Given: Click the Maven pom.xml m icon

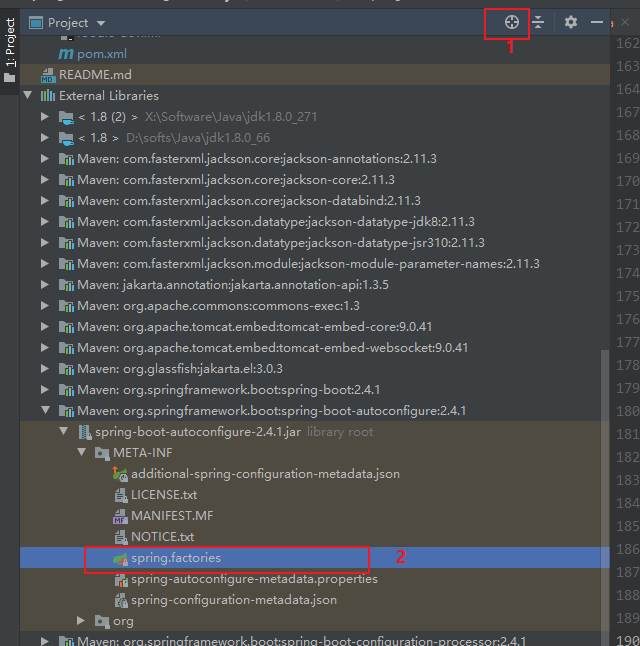Looking at the screenshot, I should coord(66,54).
